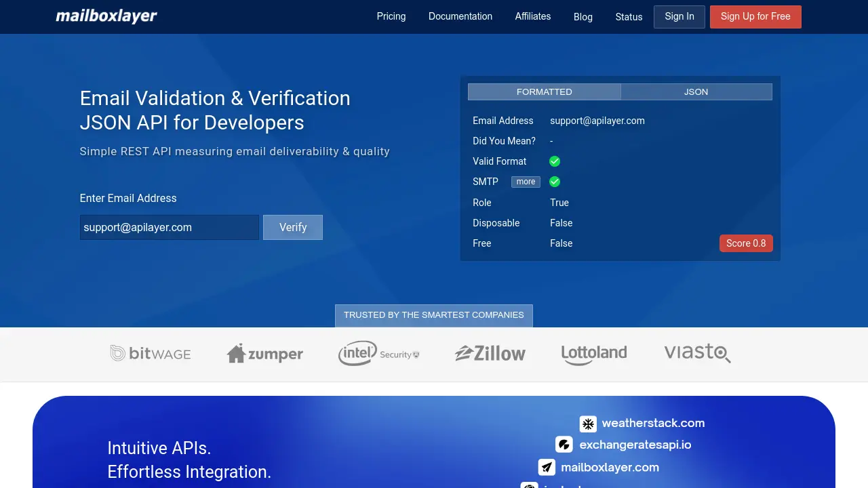Click the Valid Format label
Viewport: 868px width, 488px height.
(x=500, y=161)
